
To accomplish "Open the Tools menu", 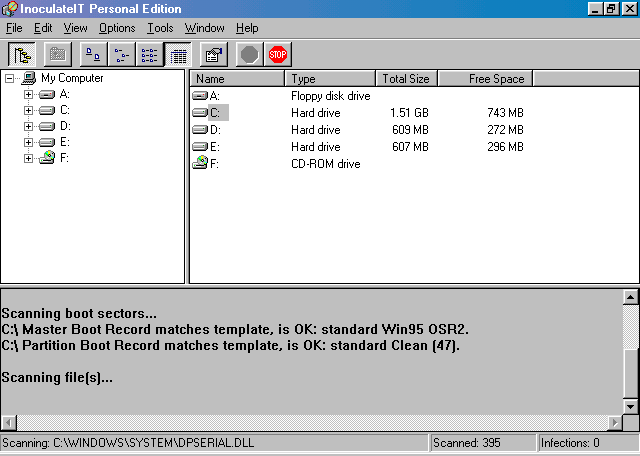I will point(160,28).
